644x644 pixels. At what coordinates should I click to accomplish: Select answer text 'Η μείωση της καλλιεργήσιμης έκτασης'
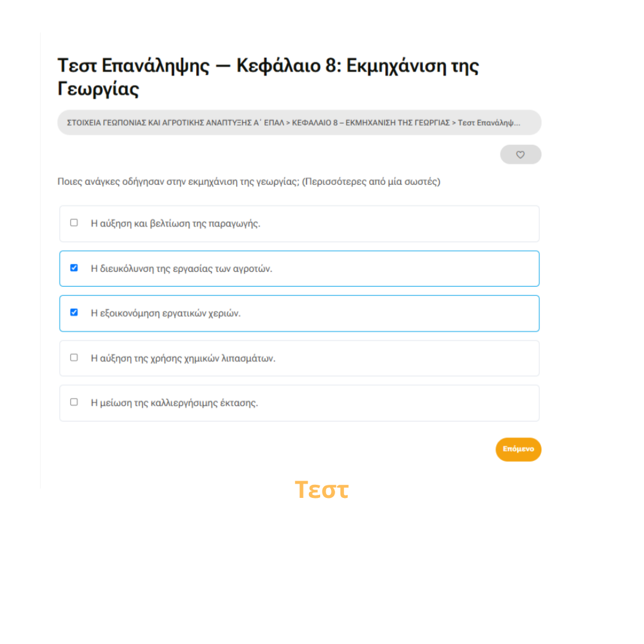175,403
